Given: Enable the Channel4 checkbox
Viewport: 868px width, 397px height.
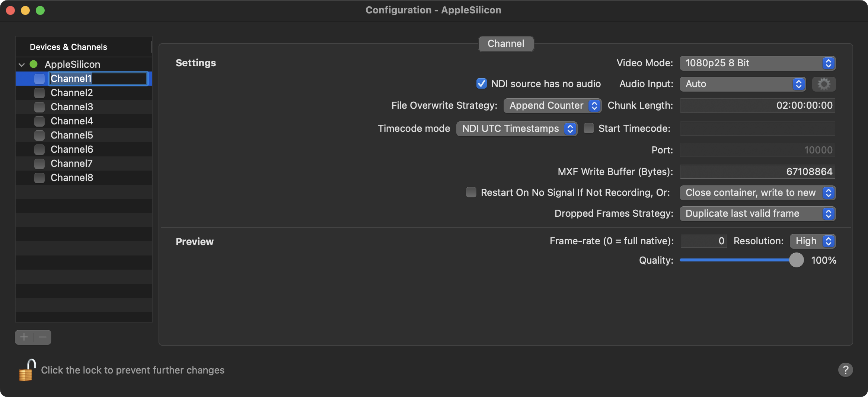Looking at the screenshot, I should point(39,121).
